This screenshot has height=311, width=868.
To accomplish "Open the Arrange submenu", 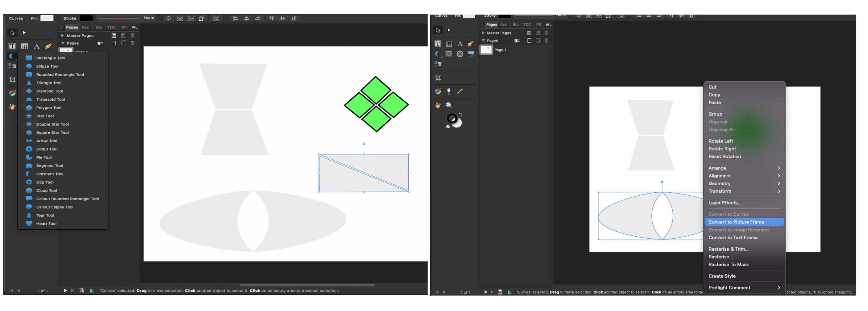I will [x=744, y=168].
